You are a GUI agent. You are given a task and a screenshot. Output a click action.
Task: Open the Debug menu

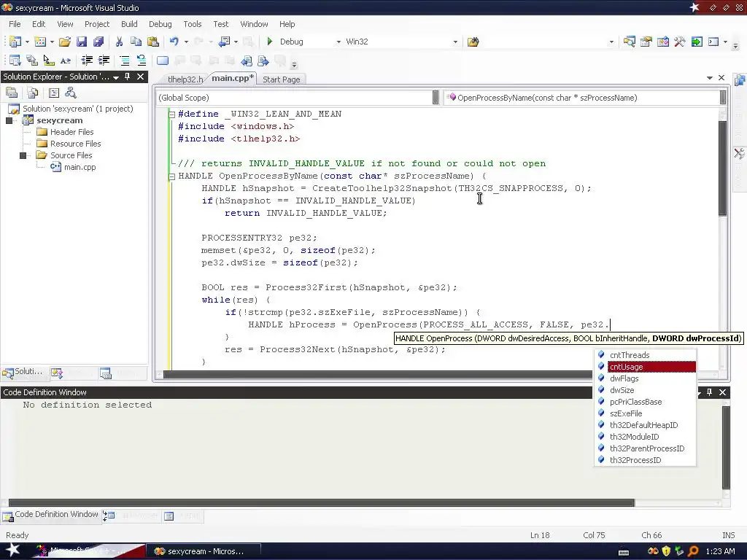tap(160, 24)
